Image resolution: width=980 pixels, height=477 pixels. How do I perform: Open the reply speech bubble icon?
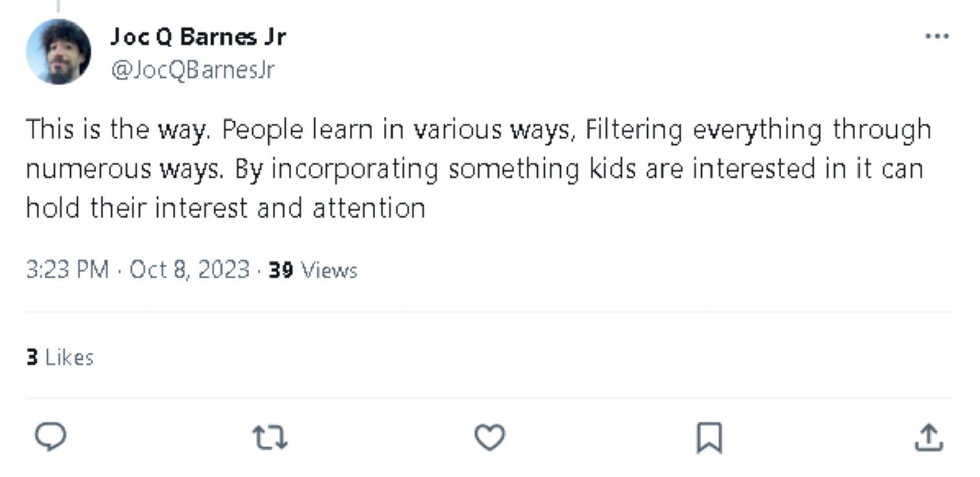(51, 437)
